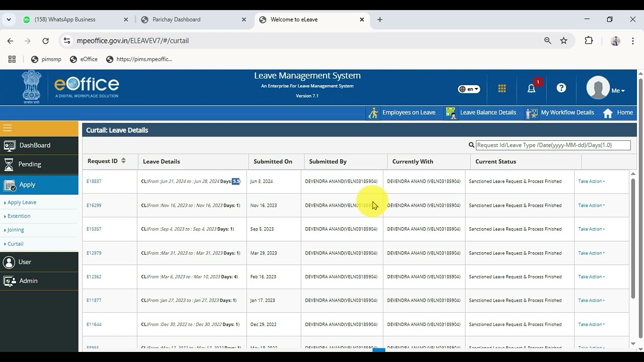Open request E18837 link
The width and height of the screenshot is (644, 362).
click(94, 182)
